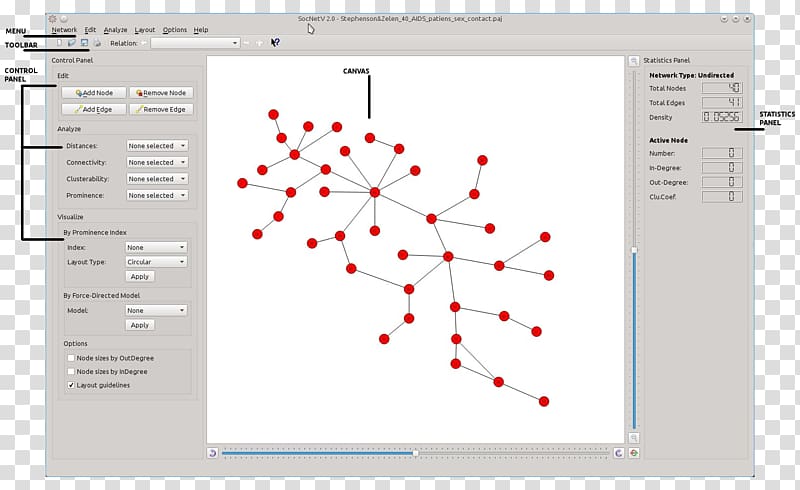
Task: Click the zoom in icon above vertical slider
Action: (634, 62)
